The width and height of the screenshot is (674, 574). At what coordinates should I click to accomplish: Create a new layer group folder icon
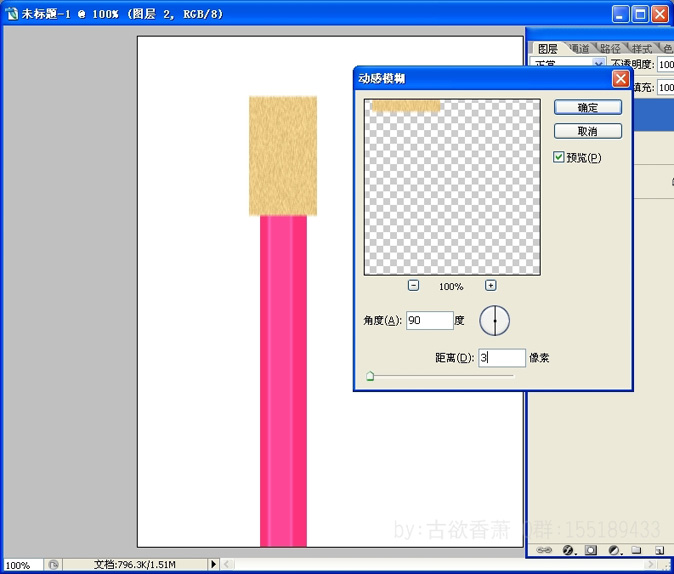point(637,550)
